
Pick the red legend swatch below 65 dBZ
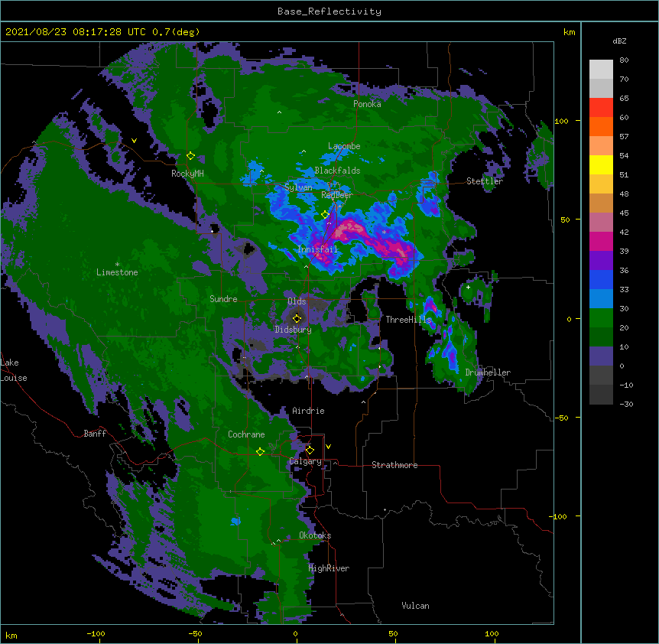click(x=601, y=108)
